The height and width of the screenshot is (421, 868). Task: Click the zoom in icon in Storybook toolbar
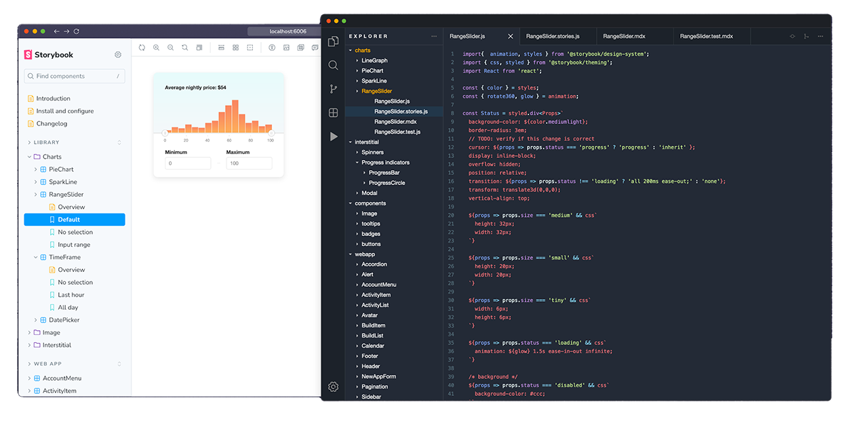click(156, 47)
